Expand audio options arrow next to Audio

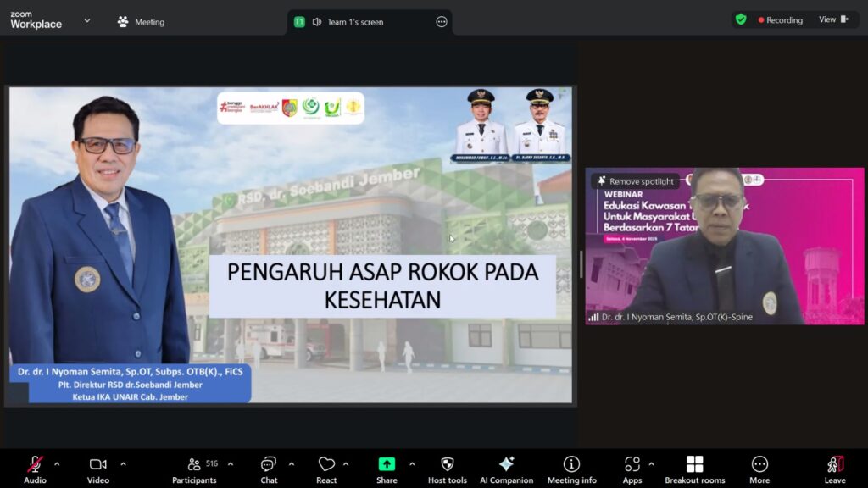click(x=57, y=463)
